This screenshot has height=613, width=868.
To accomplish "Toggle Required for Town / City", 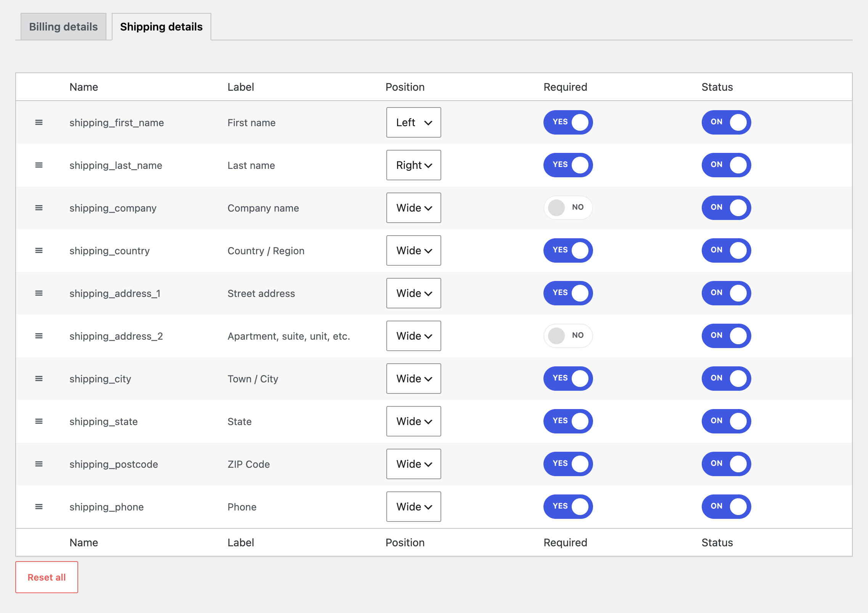I will (568, 379).
